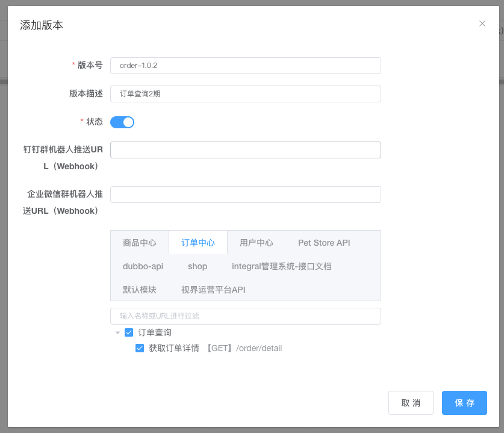Screen dimensions: 504x433
Task: Open the 视界运营平台API tab
Action: (x=213, y=290)
